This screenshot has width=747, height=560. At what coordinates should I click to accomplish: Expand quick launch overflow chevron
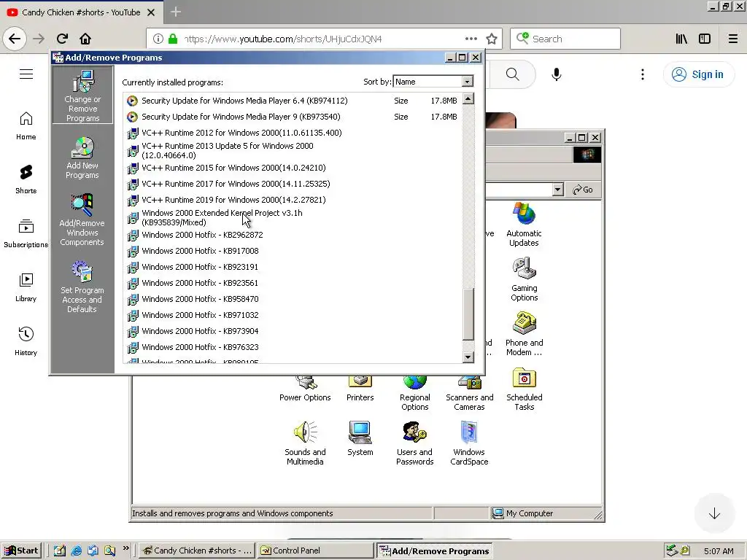pyautogui.click(x=125, y=548)
